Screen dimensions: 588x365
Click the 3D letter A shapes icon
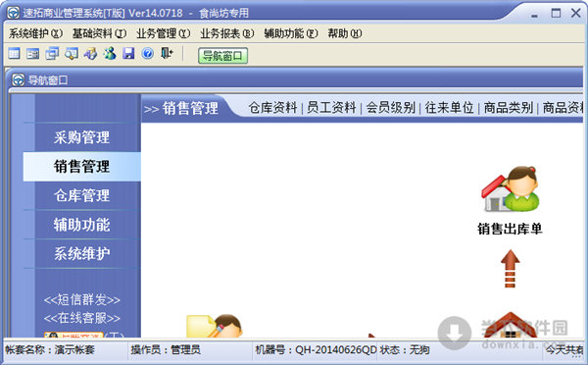(90, 54)
